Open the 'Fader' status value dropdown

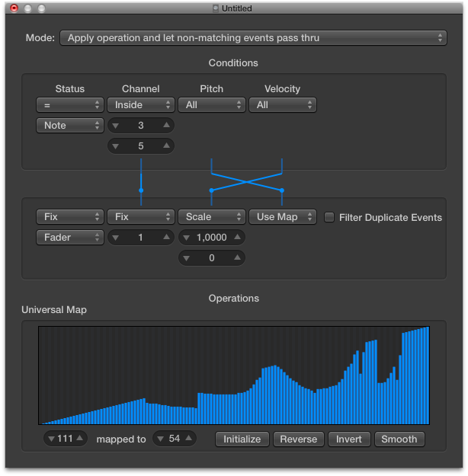pos(70,237)
